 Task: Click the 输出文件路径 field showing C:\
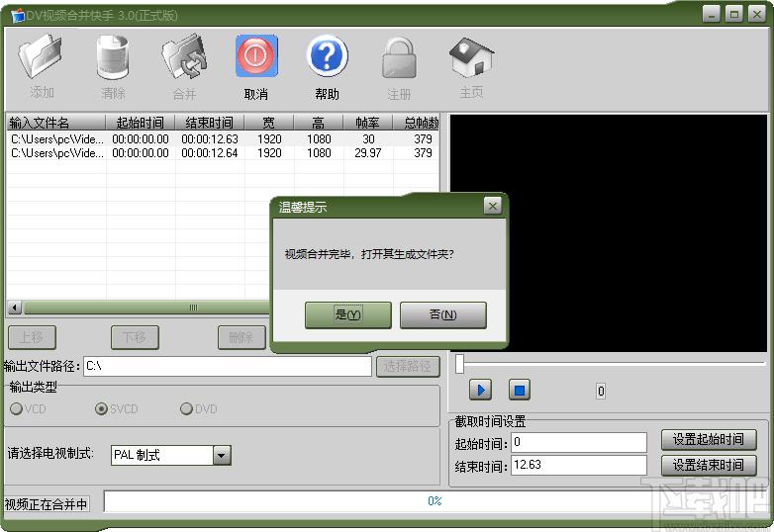click(228, 366)
